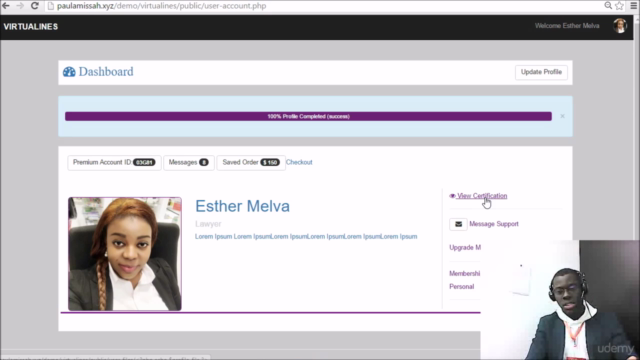Open the Message Support link
The height and width of the screenshot is (360, 640).
click(494, 224)
